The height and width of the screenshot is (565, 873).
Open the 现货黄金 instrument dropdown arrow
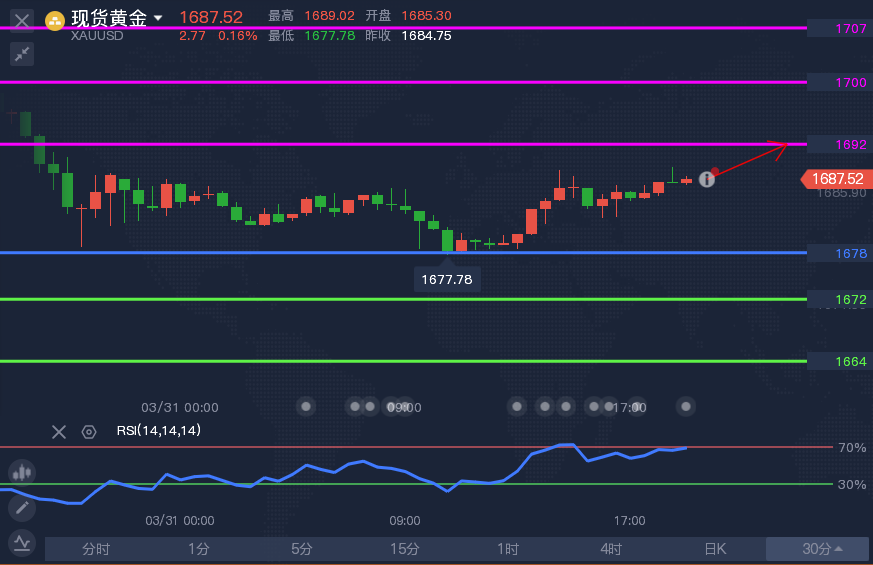coord(158,18)
